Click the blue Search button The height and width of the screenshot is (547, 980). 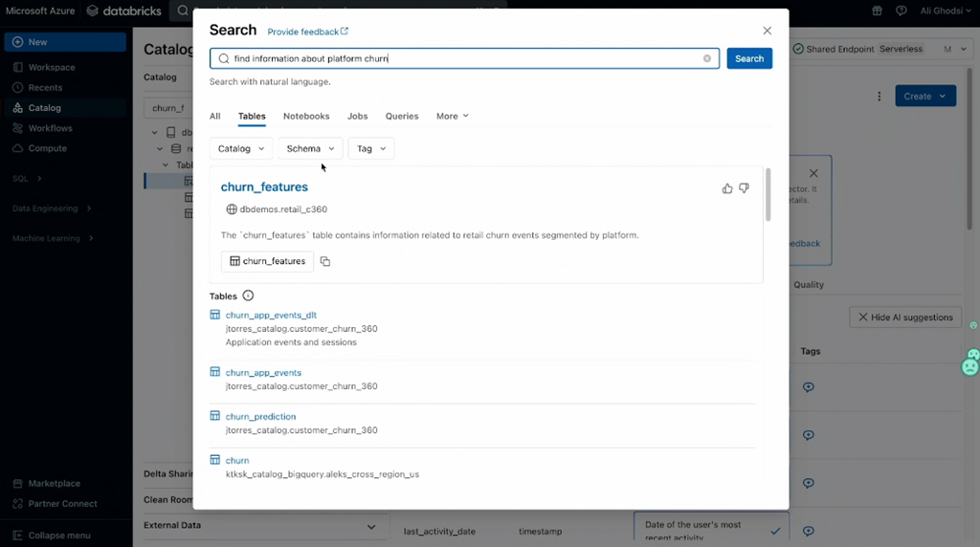click(x=749, y=58)
